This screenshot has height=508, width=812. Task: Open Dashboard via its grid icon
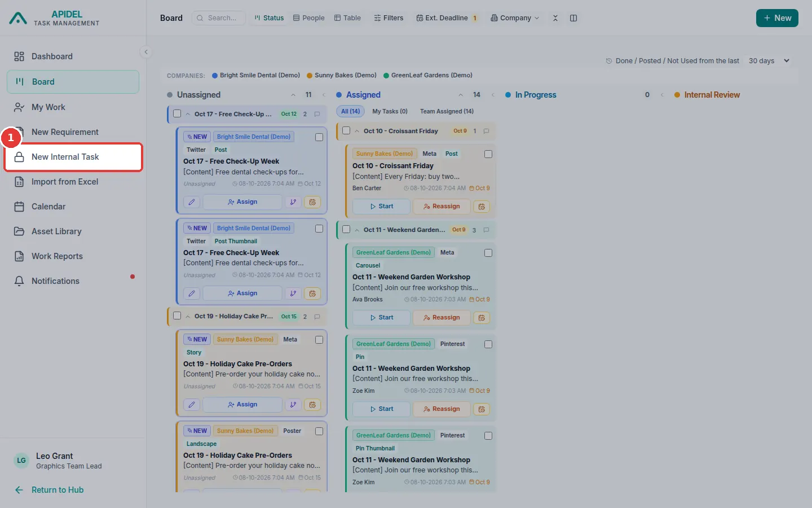point(19,56)
